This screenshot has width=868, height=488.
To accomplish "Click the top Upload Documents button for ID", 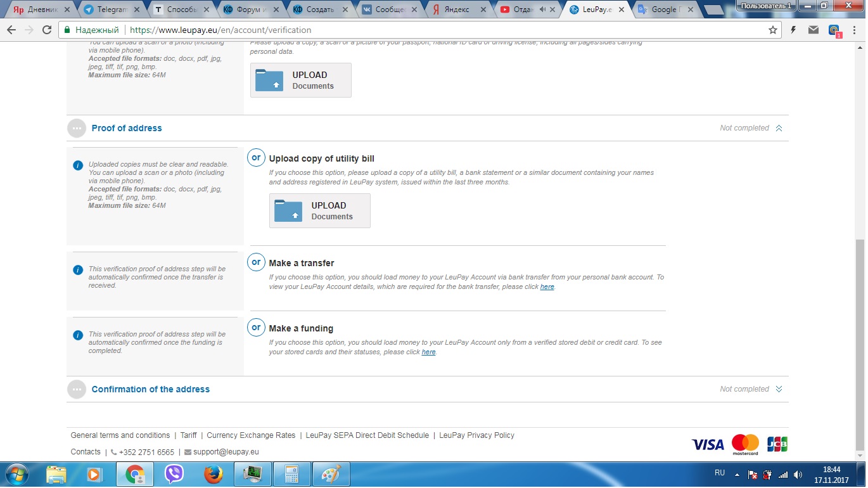I will [301, 80].
